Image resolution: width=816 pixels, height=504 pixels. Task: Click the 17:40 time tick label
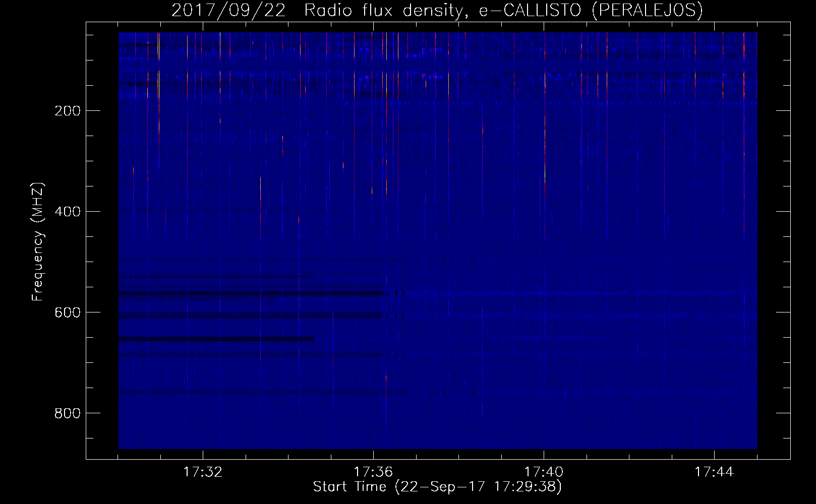coord(544,472)
